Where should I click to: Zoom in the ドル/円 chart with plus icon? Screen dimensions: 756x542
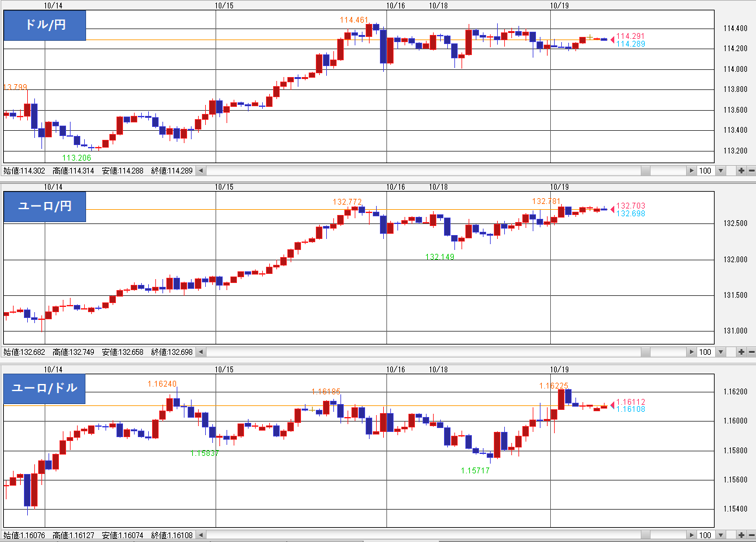(741, 171)
